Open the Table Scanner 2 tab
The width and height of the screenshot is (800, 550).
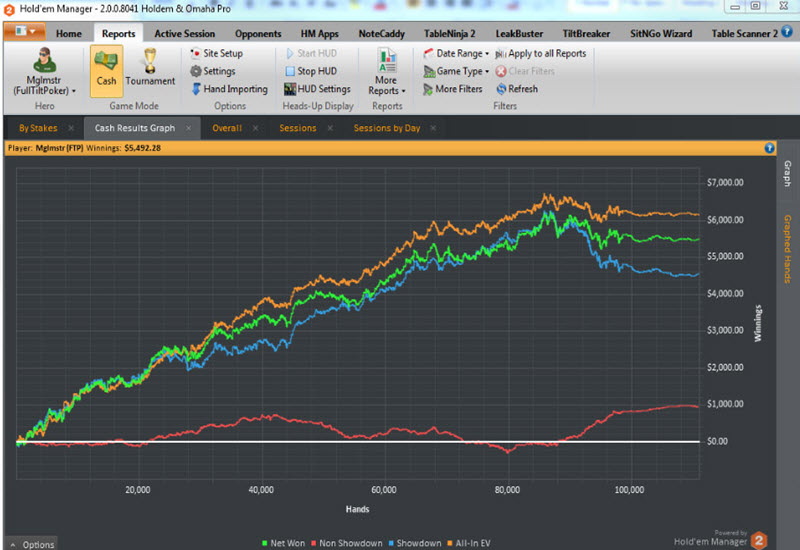pyautogui.click(x=744, y=34)
